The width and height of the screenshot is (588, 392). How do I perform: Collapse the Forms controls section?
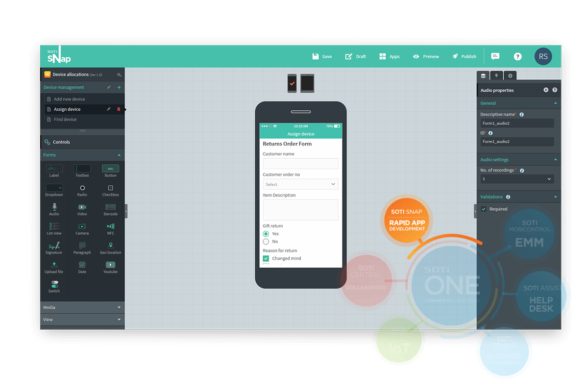(119, 155)
